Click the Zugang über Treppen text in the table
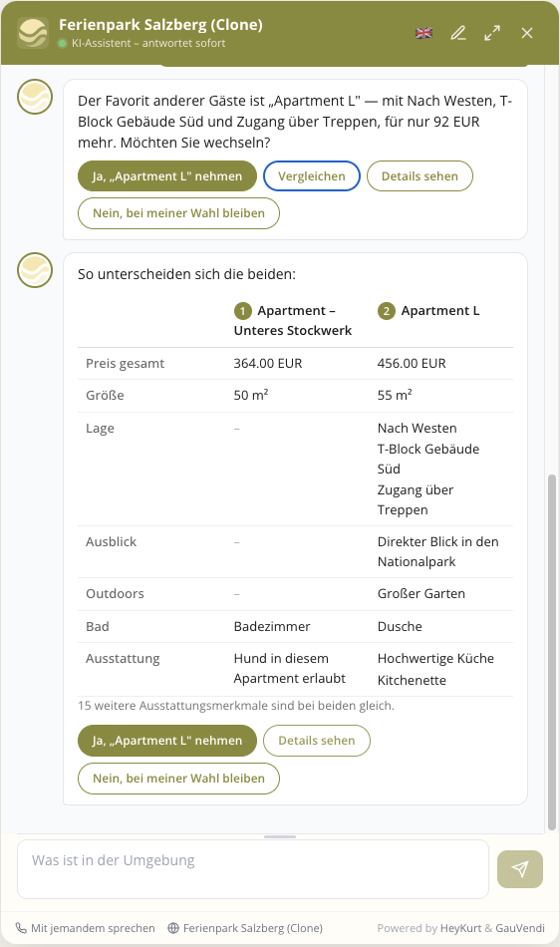The image size is (560, 947). (416, 500)
